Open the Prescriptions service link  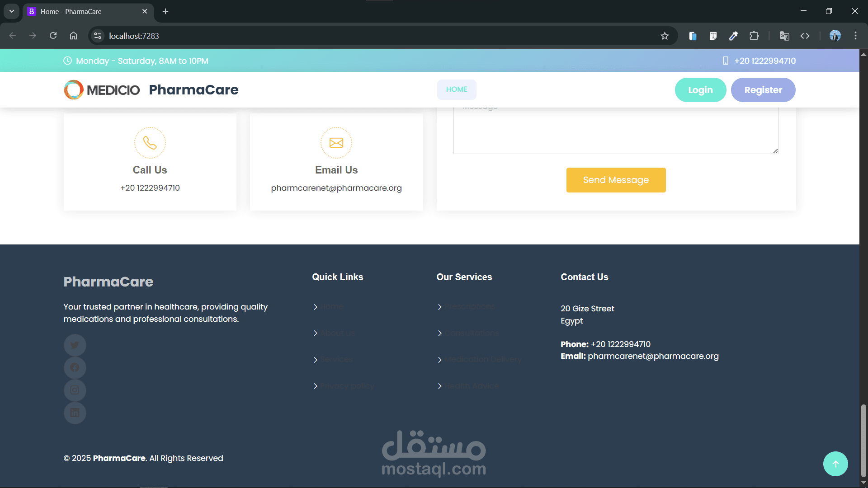click(x=470, y=307)
